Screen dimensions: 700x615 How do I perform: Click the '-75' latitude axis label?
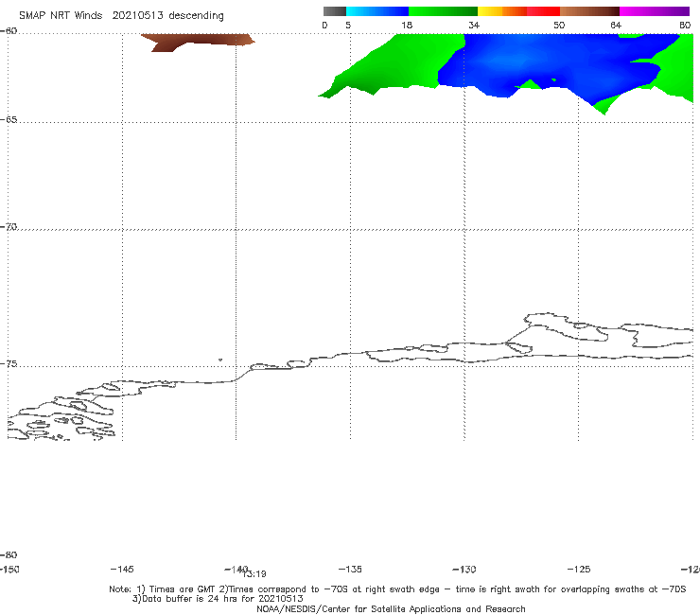tap(9, 364)
